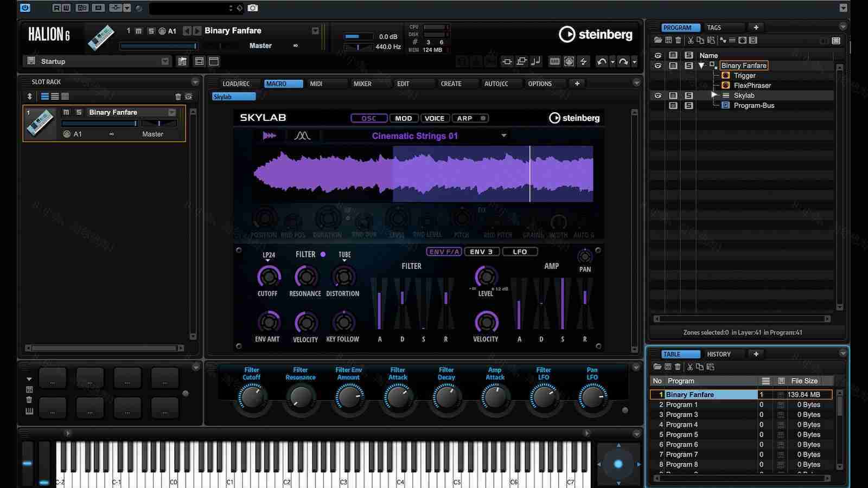Viewport: 868px width, 488px height.
Task: Click the MOD button on the Skylab interface
Action: click(403, 118)
